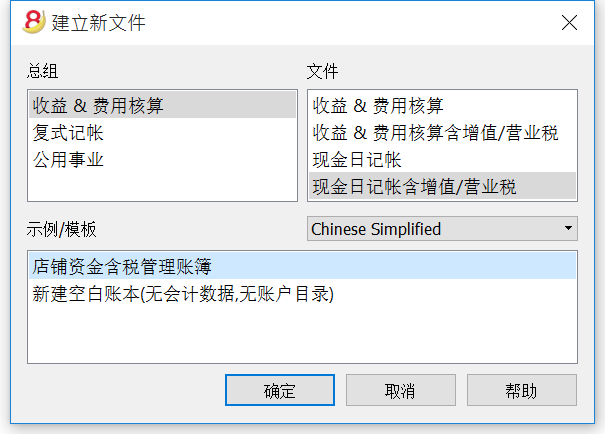Screen dimensions: 605x434
Task: Select the 现金日记帐 file type
Action: pyautogui.click(x=442, y=159)
